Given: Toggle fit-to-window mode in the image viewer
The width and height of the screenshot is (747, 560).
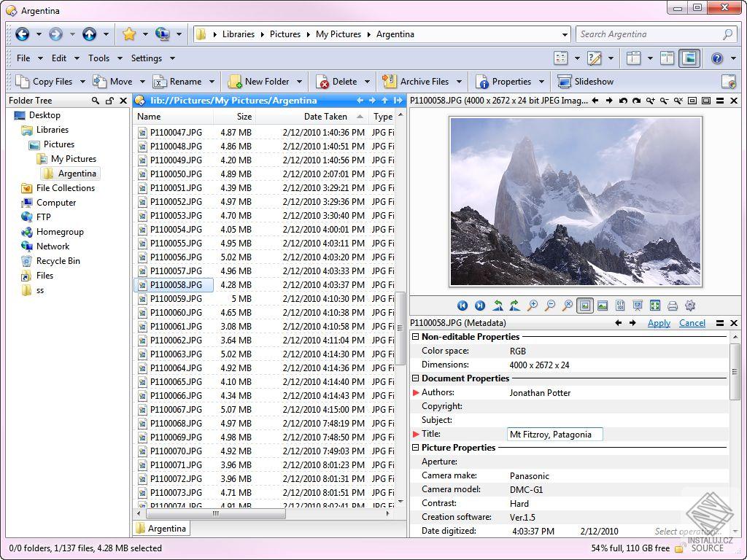Looking at the screenshot, I should tap(584, 306).
